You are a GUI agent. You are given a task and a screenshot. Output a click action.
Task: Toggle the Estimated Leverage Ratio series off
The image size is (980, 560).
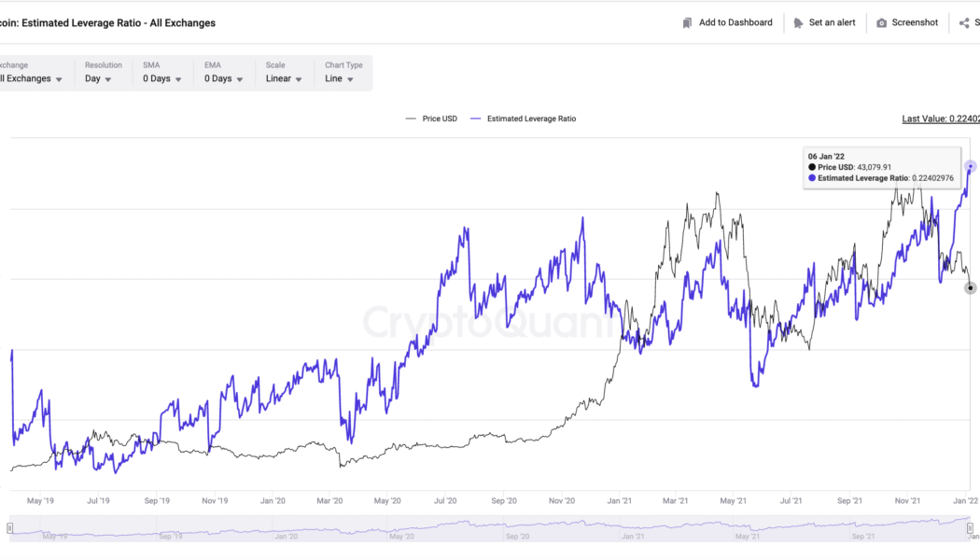click(523, 119)
